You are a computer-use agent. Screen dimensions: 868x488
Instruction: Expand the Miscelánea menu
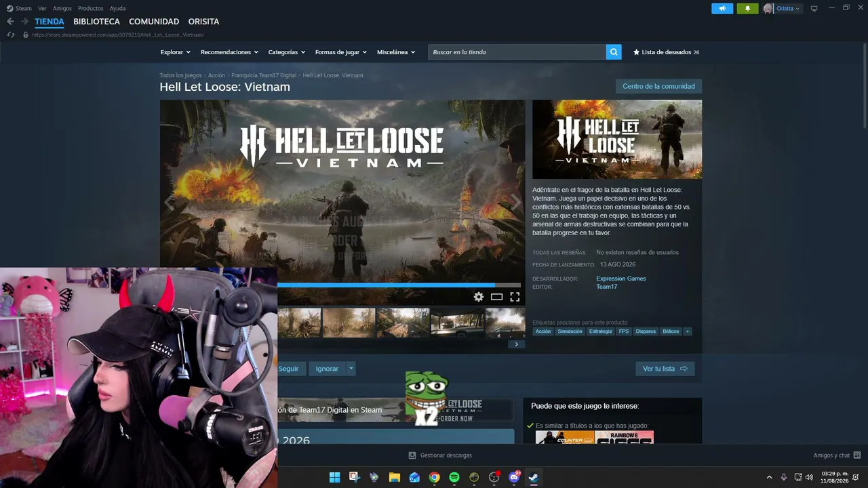[x=396, y=52]
